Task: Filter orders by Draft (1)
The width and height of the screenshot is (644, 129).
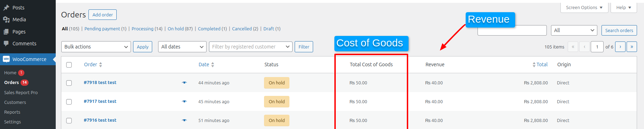Action: click(272, 29)
